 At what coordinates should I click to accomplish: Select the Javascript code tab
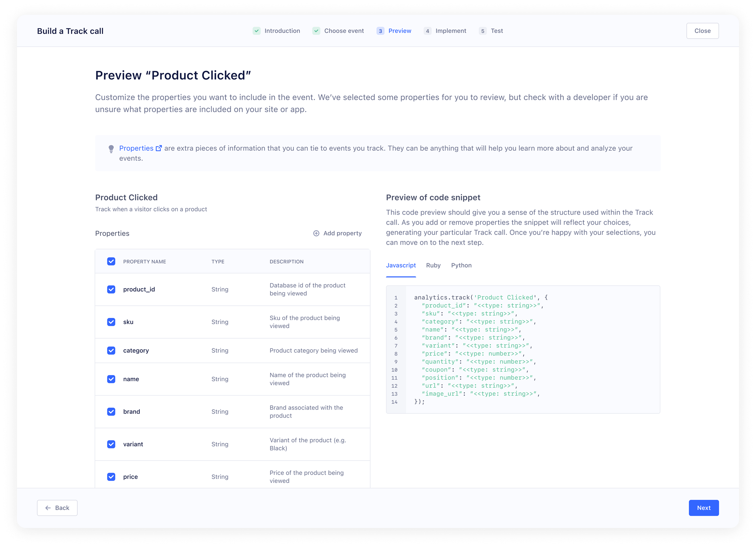coord(401,266)
